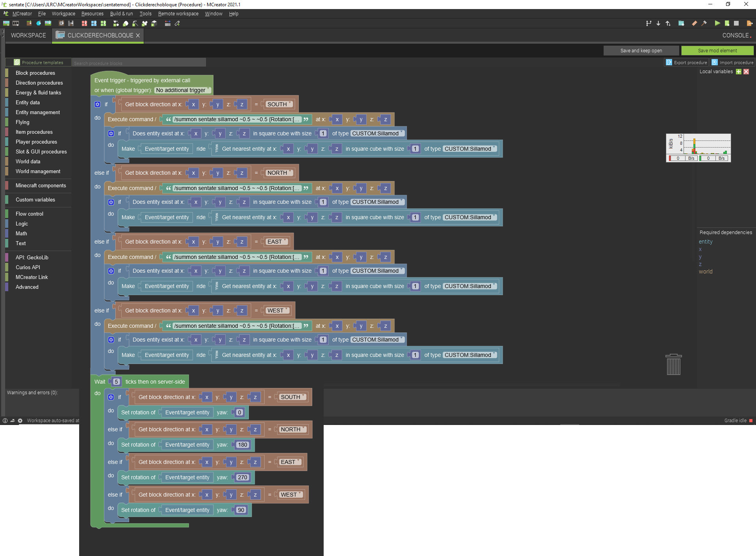Remove local variable with red X icon
This screenshot has width=756, height=556.
[x=746, y=72]
